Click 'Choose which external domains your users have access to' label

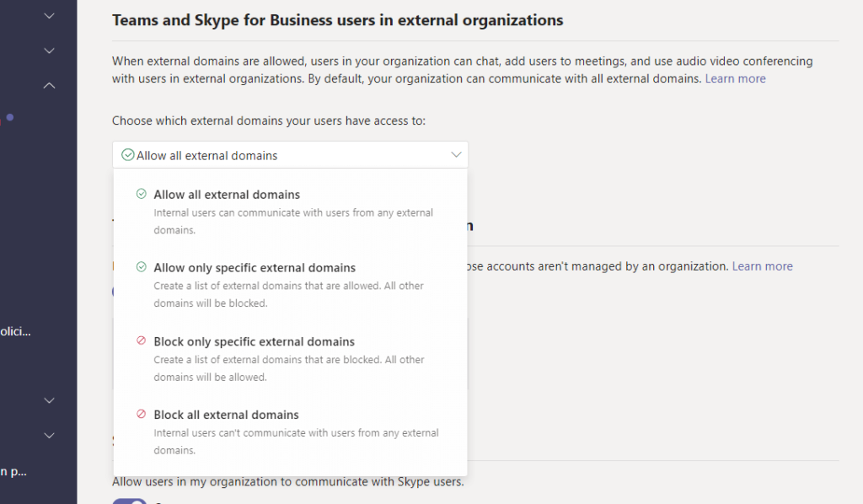[269, 121]
